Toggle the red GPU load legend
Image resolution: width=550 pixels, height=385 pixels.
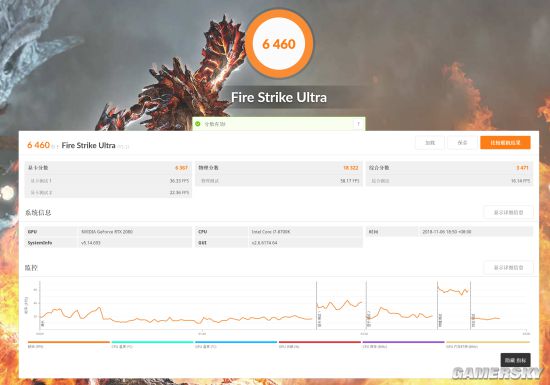320,344
